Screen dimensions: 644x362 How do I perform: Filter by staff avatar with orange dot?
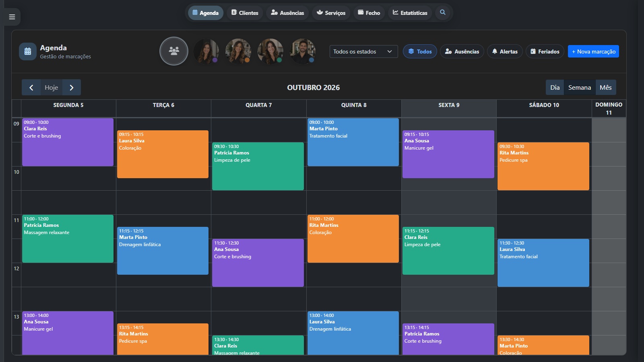238,51
